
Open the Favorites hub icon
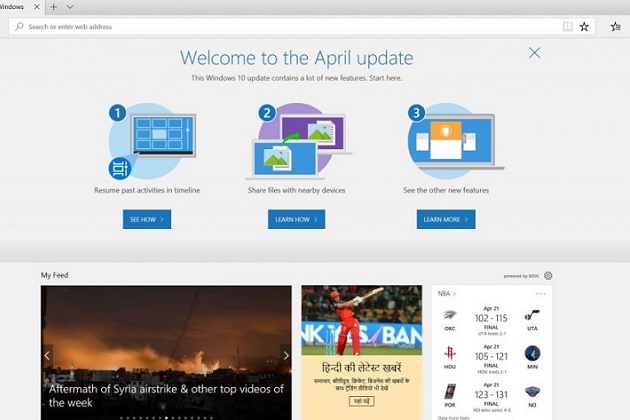point(615,27)
